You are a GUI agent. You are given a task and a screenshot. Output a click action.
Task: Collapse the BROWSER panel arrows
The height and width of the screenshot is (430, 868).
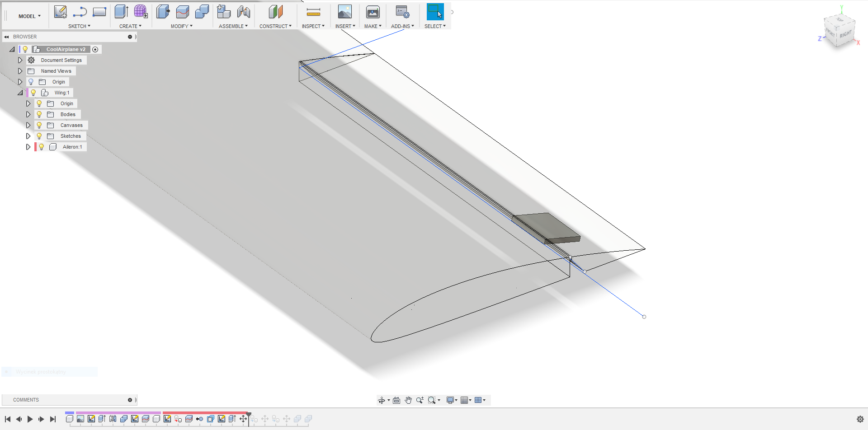pos(6,37)
